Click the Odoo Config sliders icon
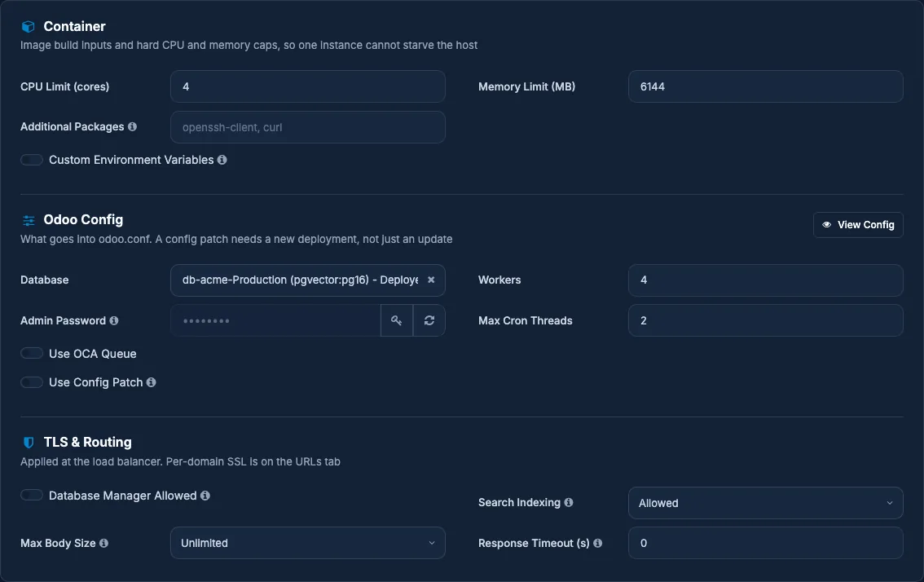This screenshot has width=924, height=582. pos(29,221)
